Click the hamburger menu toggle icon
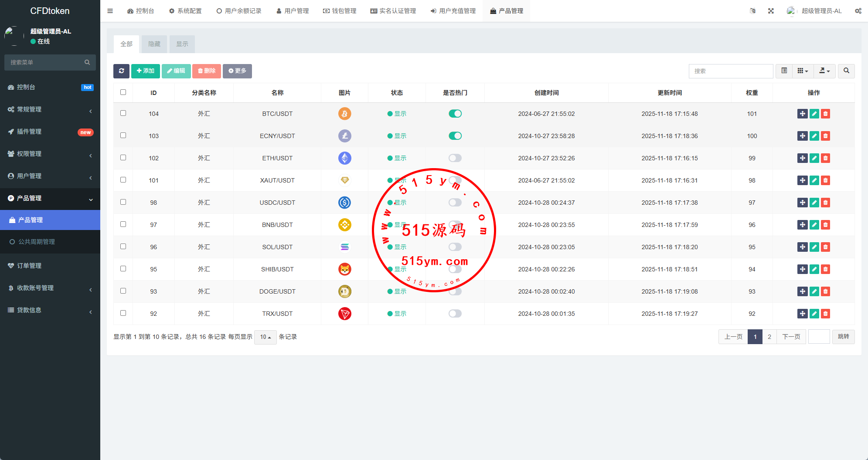The width and height of the screenshot is (868, 460). (x=110, y=11)
